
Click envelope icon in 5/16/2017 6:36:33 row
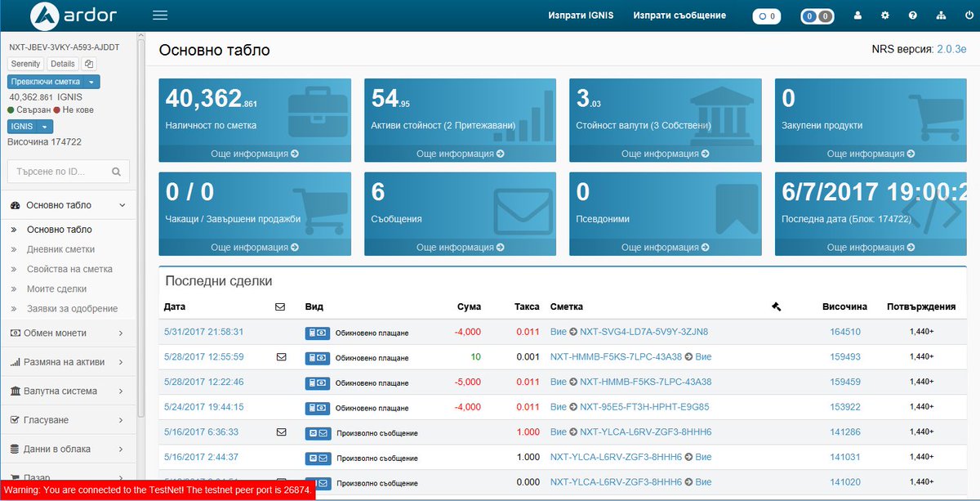[x=281, y=432]
